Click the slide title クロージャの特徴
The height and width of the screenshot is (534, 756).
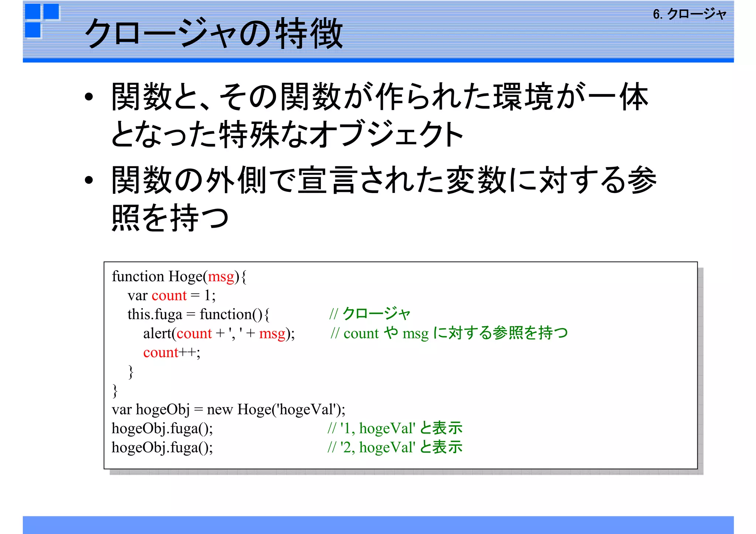[214, 33]
